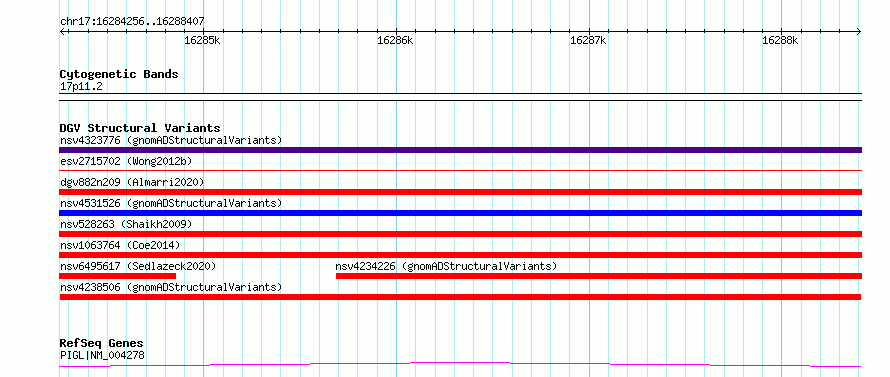Click the chr17:16284256..16288407 coordinate text
This screenshot has width=890, height=377.
tap(132, 22)
